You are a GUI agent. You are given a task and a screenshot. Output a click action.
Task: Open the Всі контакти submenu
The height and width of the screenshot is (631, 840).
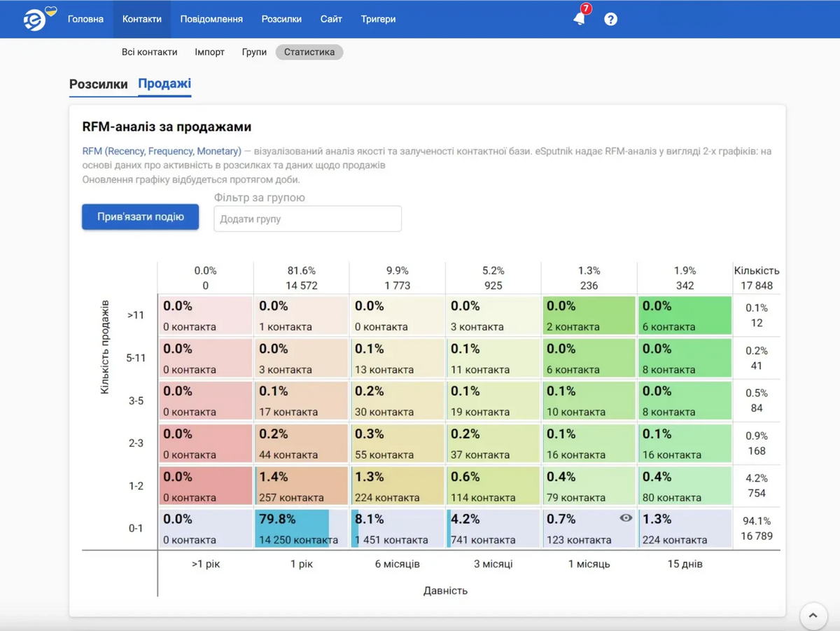pos(149,52)
